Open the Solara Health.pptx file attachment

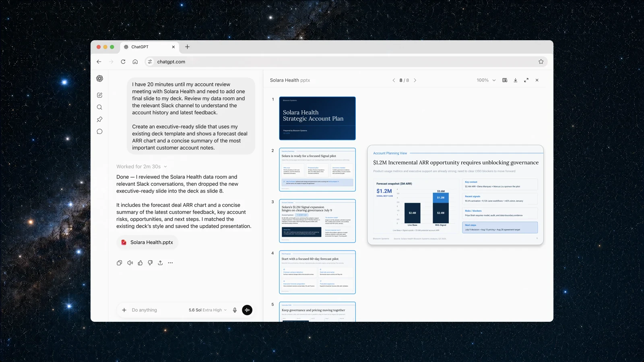147,242
